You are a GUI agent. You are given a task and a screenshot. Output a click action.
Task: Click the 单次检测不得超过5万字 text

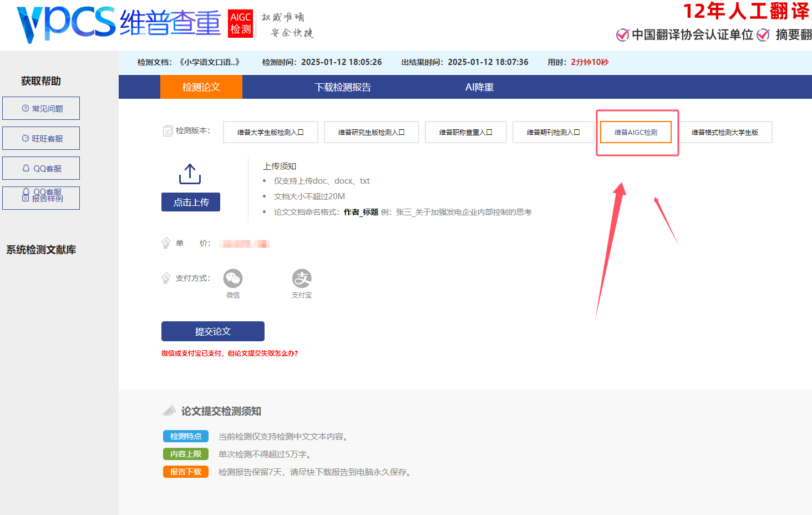point(266,454)
